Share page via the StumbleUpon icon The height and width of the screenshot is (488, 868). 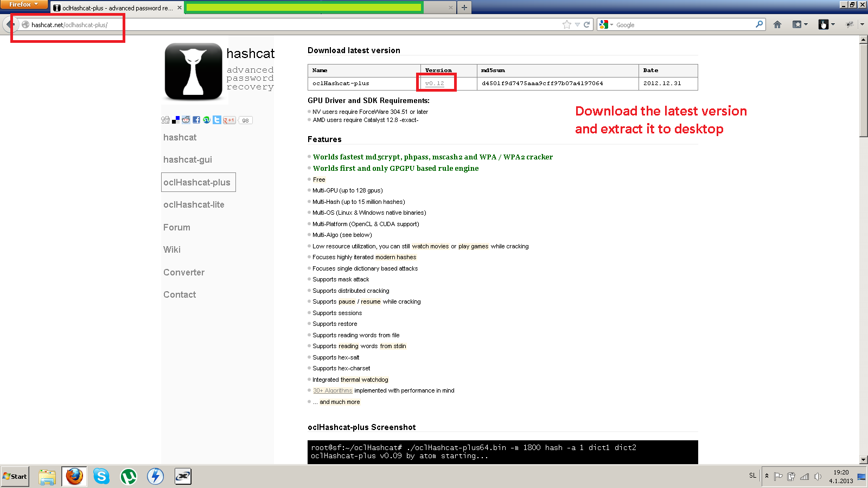pyautogui.click(x=207, y=120)
